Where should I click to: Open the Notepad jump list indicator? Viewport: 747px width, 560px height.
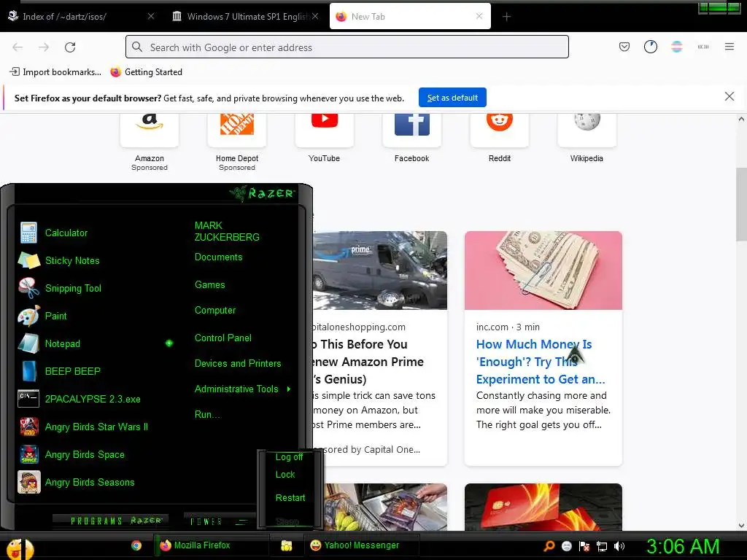pos(169,343)
